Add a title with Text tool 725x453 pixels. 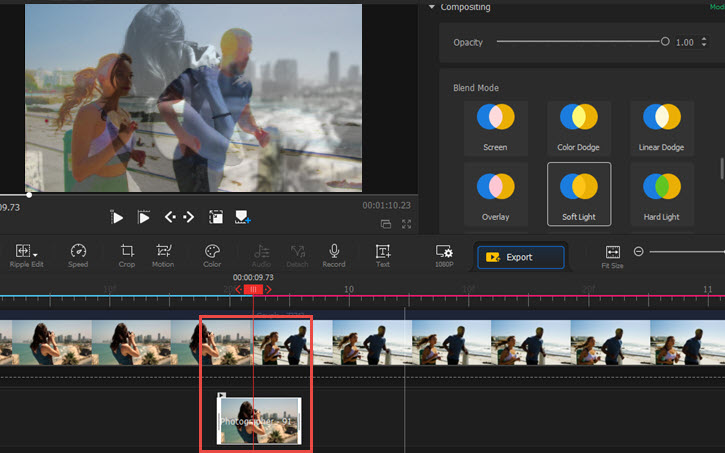383,252
